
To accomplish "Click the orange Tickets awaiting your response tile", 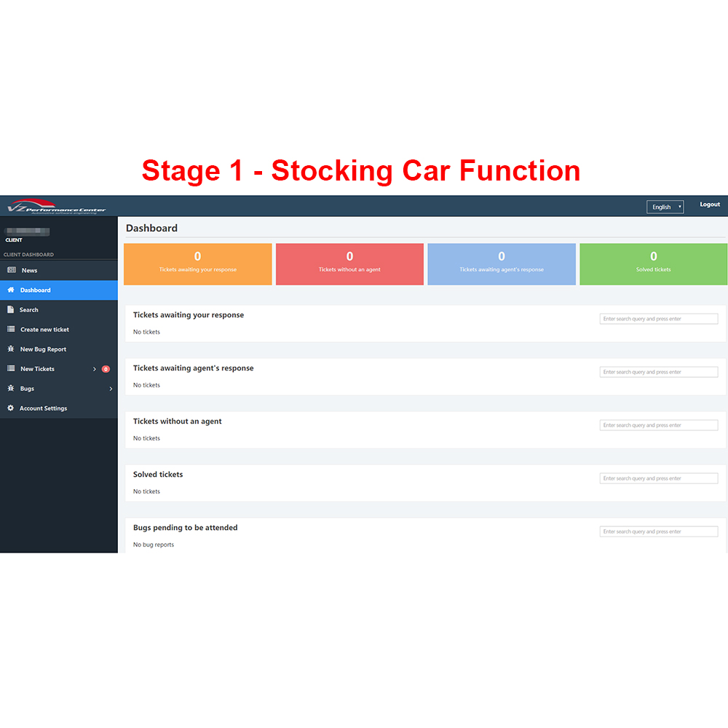I will coord(198,264).
